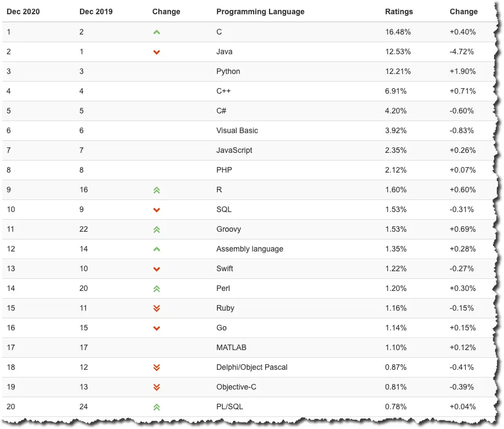This screenshot has width=504, height=429.
Task: Click the green up arrow for Assembly language
Action: tap(157, 249)
